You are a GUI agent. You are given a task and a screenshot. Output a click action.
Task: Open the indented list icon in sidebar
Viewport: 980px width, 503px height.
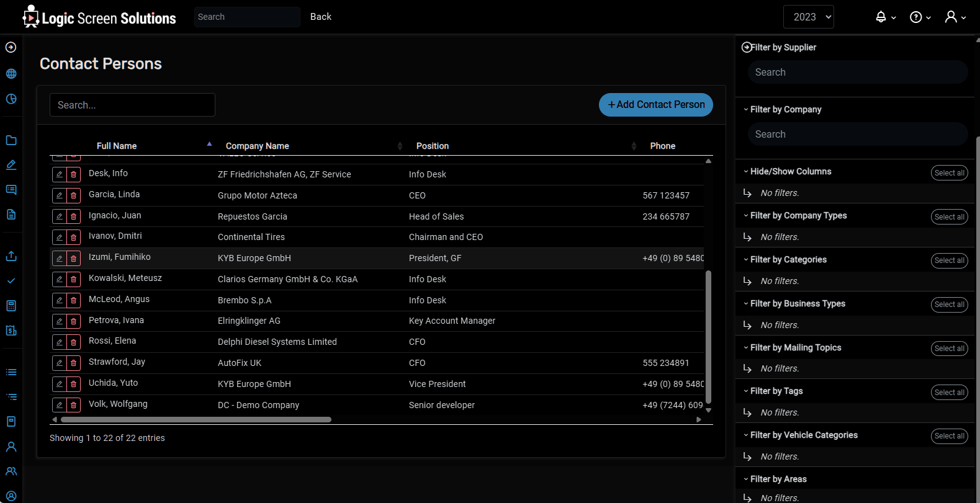coord(11,397)
